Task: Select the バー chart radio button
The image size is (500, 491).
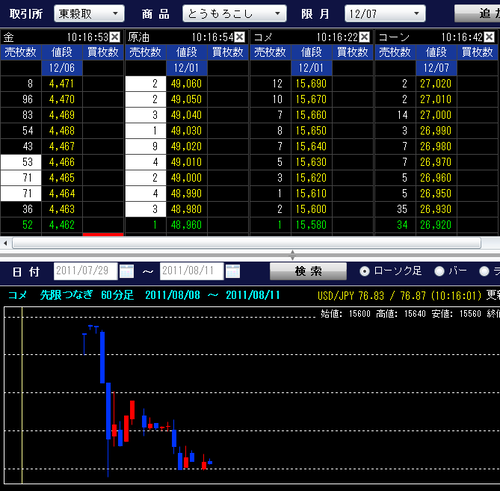Action: pyautogui.click(x=439, y=271)
